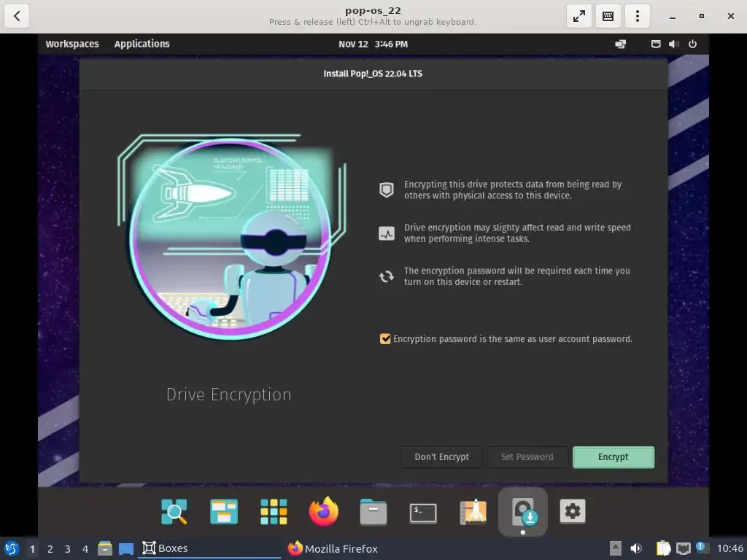Viewport: 747px width, 560px height.
Task: Click the Drive Encryption heading text
Action: [x=228, y=394]
